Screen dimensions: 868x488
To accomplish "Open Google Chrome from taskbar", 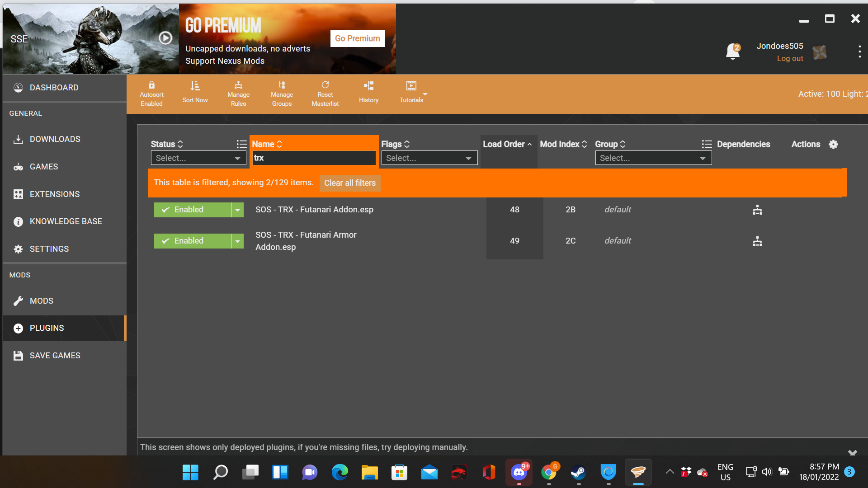I will click(549, 473).
